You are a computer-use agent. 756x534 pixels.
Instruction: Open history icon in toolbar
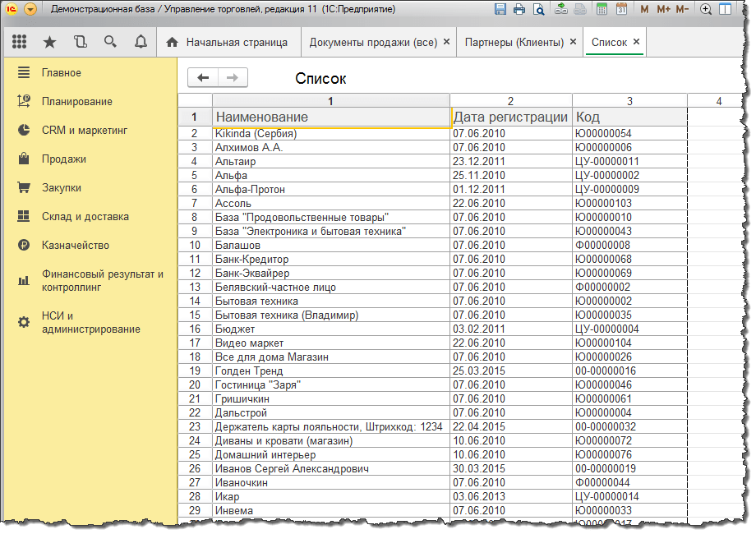point(80,42)
